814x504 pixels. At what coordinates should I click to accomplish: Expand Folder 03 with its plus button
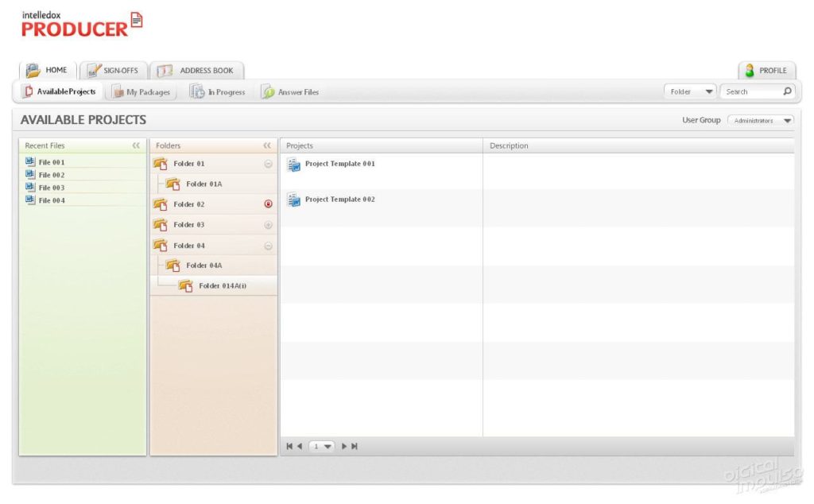tap(268, 225)
